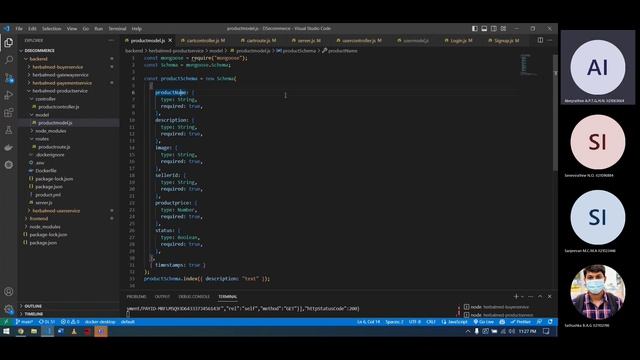Screen dimensions: 640x360
Task: Close the productmodel.js editor tab
Action: click(170, 40)
